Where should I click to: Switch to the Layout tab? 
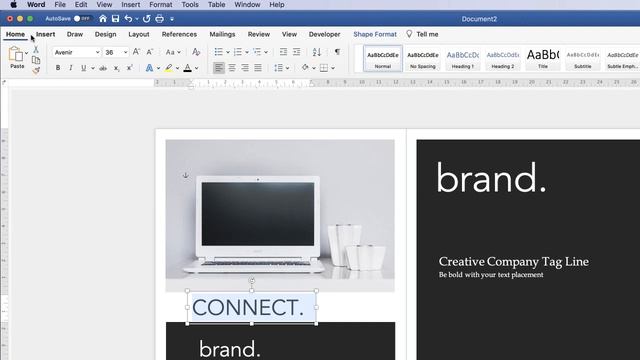click(139, 34)
